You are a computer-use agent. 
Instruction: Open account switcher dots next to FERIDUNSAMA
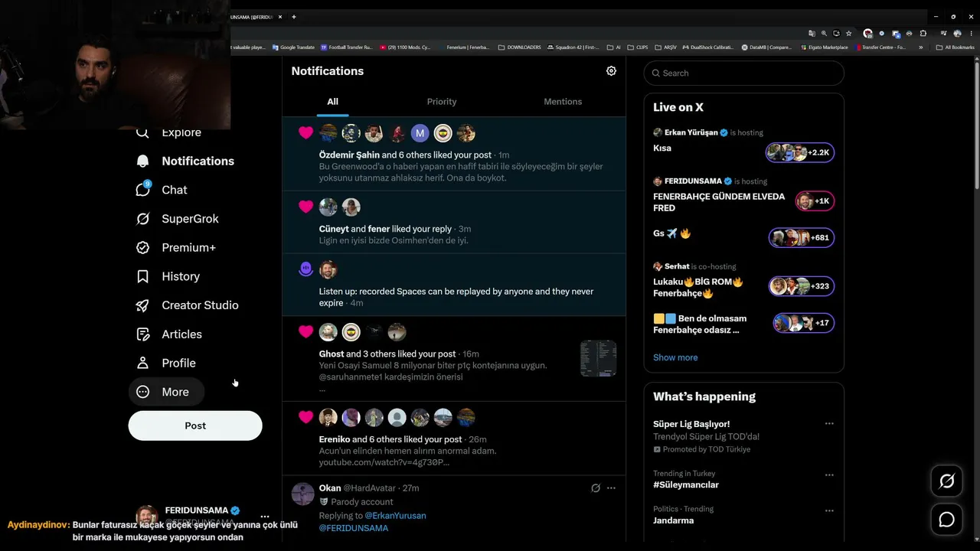265,517
